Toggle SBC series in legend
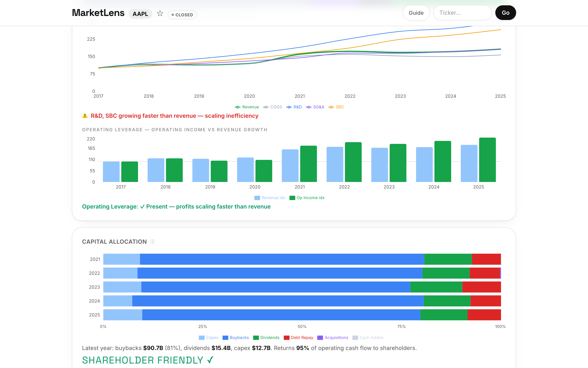 336,107
